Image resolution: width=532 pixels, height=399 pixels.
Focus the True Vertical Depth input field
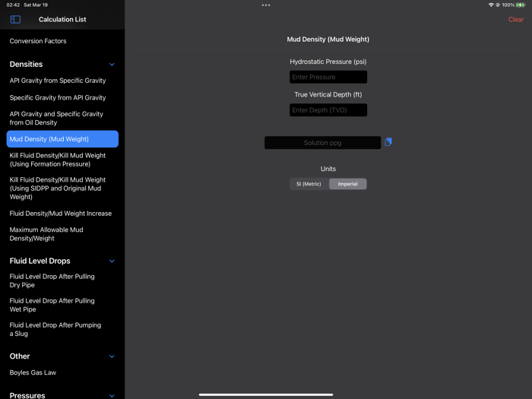(328, 110)
